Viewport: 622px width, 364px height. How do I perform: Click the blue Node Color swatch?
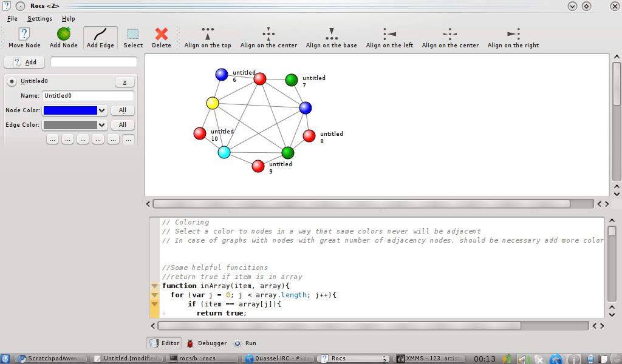pyautogui.click(x=70, y=110)
